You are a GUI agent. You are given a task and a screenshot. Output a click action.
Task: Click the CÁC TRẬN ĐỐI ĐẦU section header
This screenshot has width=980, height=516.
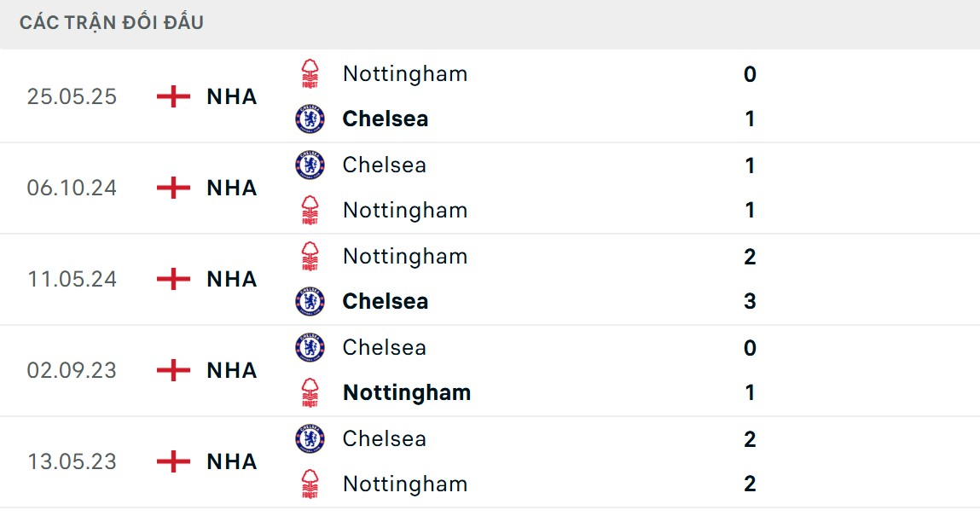coord(112,23)
